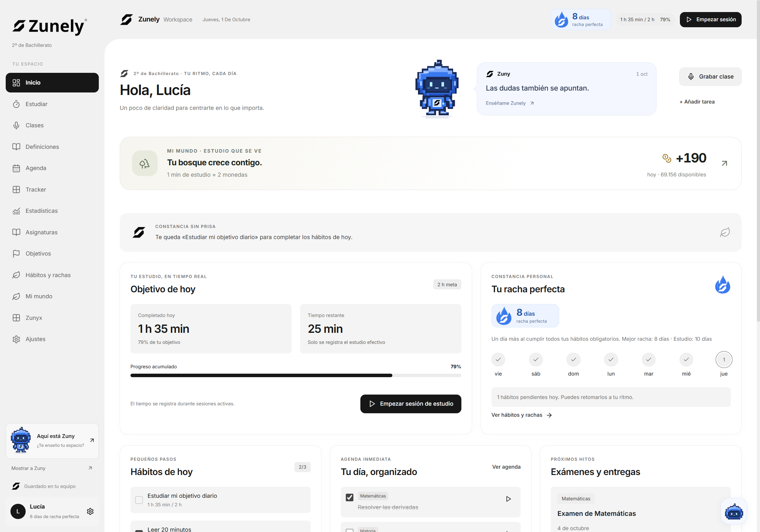
Task: Open settings gear next to Lucía
Action: click(x=90, y=511)
